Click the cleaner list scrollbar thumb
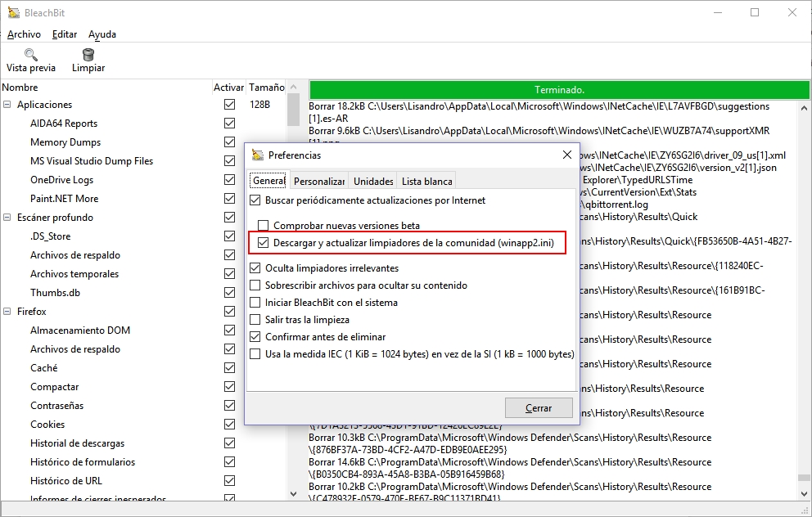The height and width of the screenshot is (517, 812). click(294, 109)
